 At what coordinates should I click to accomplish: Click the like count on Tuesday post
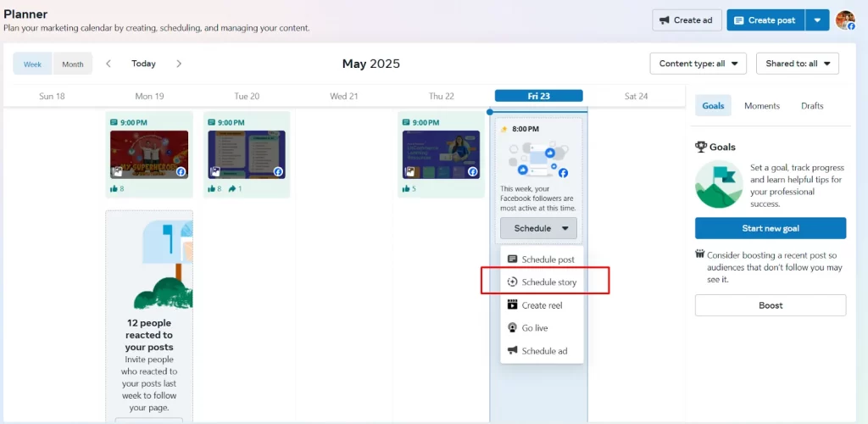pyautogui.click(x=214, y=189)
